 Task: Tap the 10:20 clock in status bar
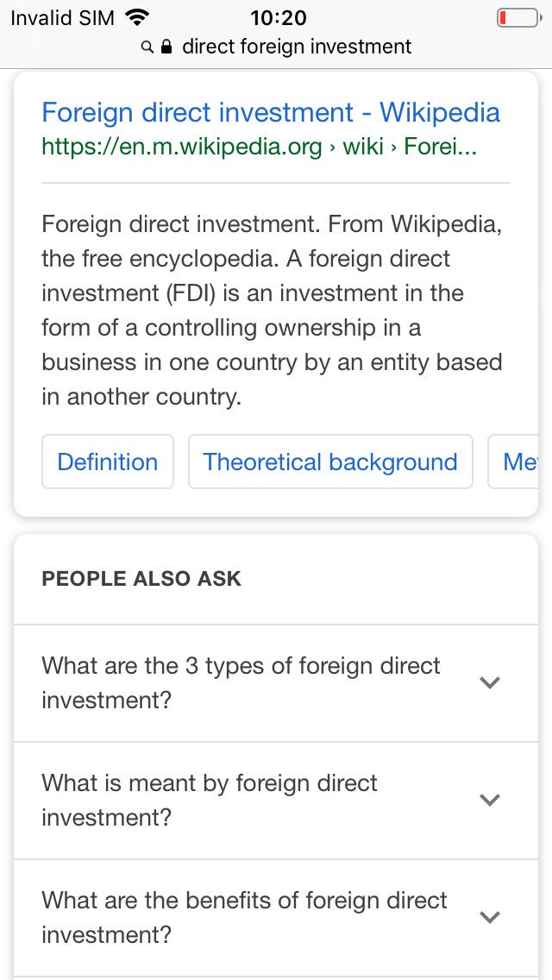tap(279, 18)
